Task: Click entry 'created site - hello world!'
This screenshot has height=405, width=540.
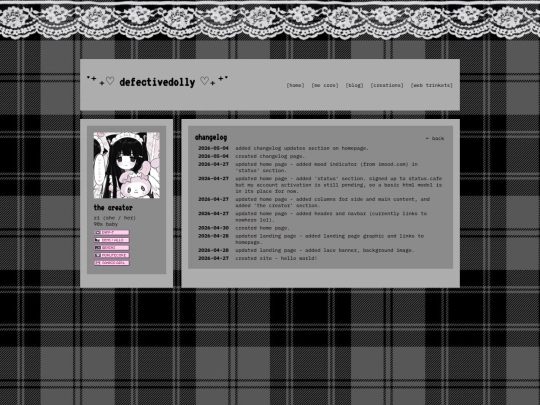Action: pos(276,258)
